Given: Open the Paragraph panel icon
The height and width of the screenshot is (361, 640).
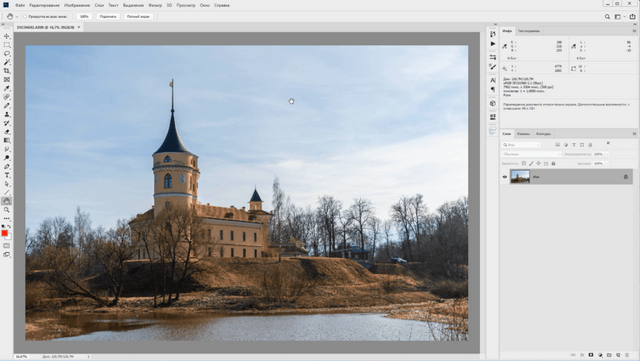Looking at the screenshot, I should (493, 89).
